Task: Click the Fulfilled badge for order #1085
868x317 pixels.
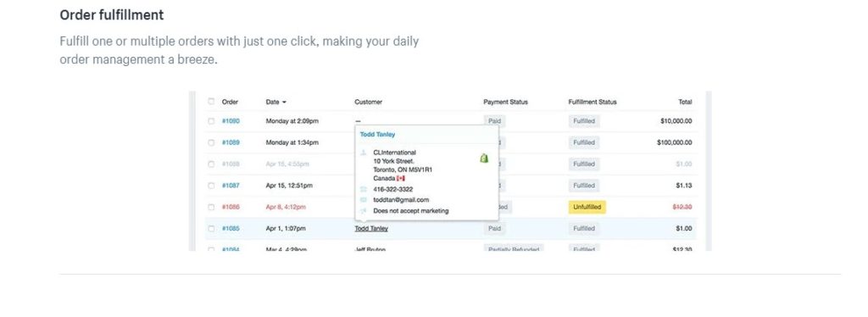Action: tap(584, 228)
